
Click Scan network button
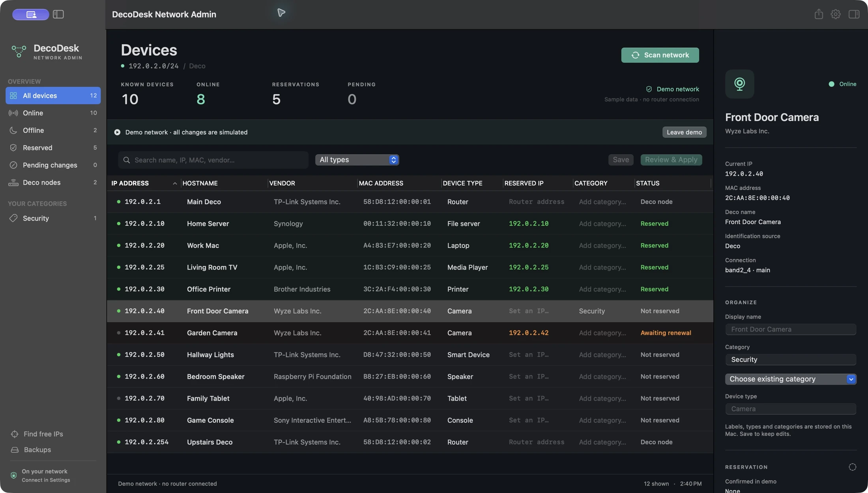tap(660, 55)
